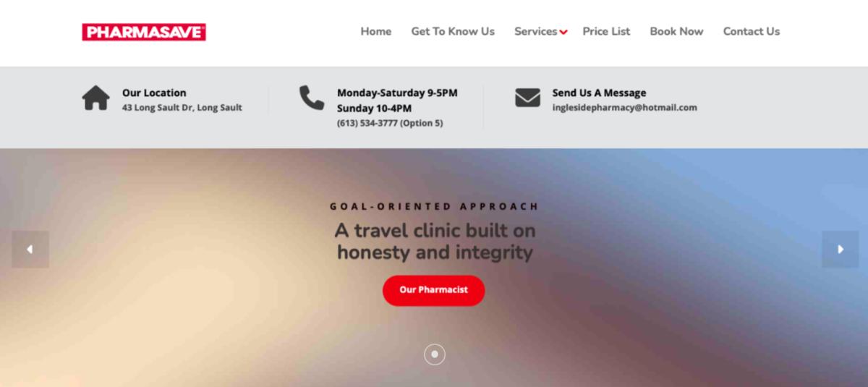Image resolution: width=868 pixels, height=387 pixels.
Task: Click the house location icon
Action: tap(95, 98)
